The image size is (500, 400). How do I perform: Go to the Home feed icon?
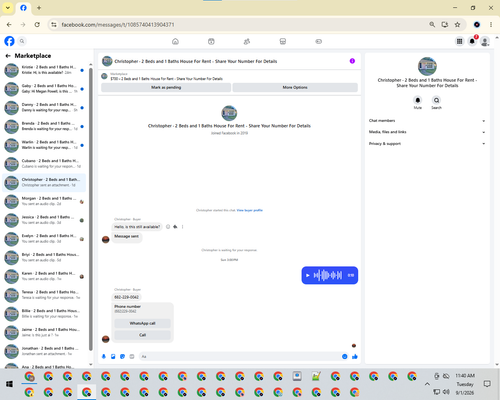175,41
